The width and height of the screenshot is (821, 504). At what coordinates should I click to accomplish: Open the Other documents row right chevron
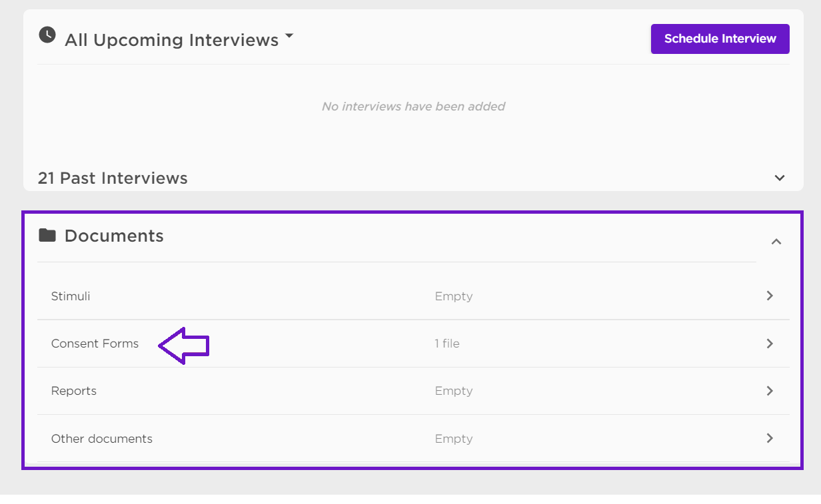[770, 438]
